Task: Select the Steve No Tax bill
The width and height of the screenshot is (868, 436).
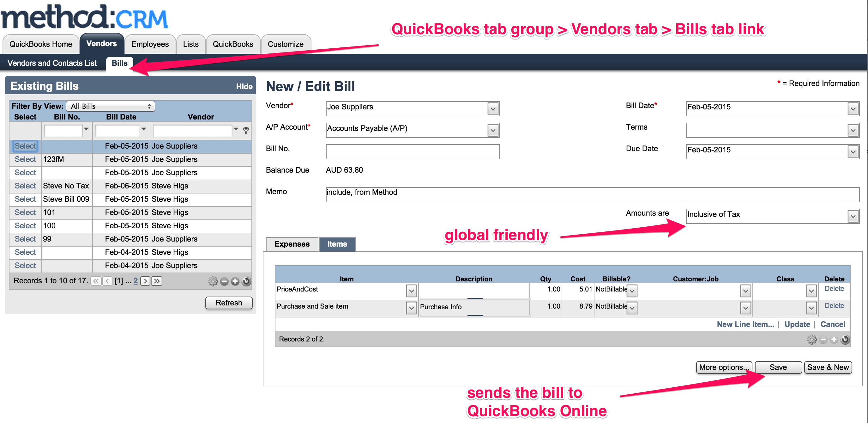Action: click(25, 186)
